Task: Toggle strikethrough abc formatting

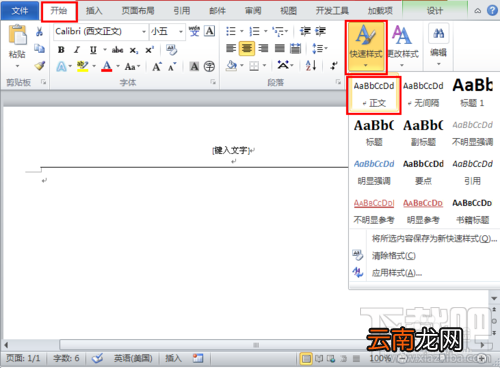Action: pyautogui.click(x=117, y=50)
